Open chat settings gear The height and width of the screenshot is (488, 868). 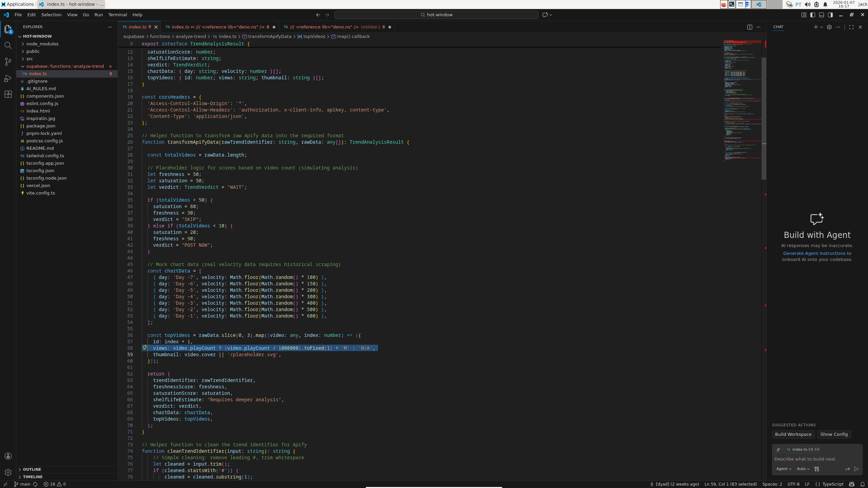click(829, 27)
